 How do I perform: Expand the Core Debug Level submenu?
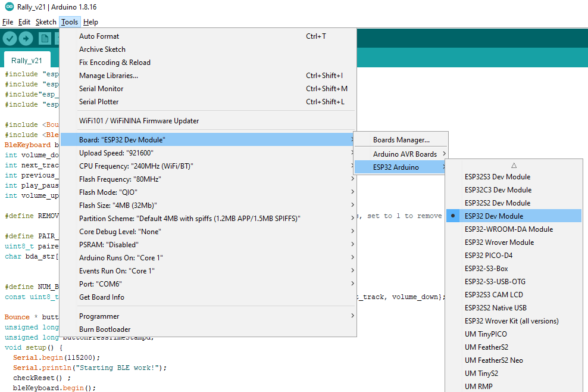(x=208, y=232)
